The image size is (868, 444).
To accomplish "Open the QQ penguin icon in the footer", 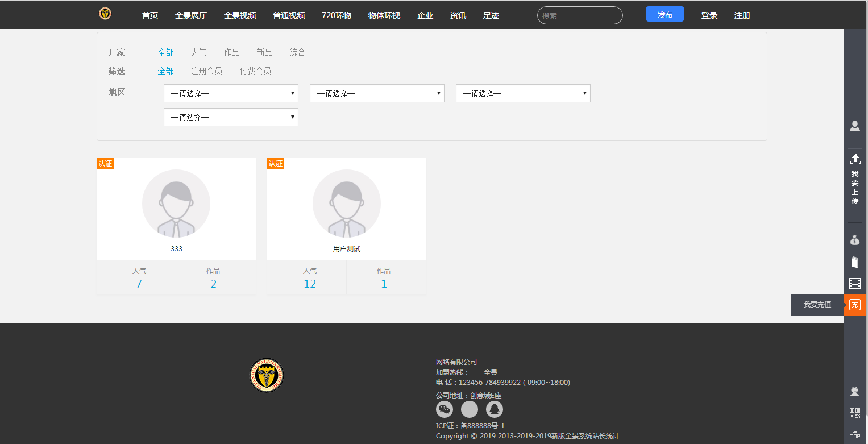I will tap(493, 409).
